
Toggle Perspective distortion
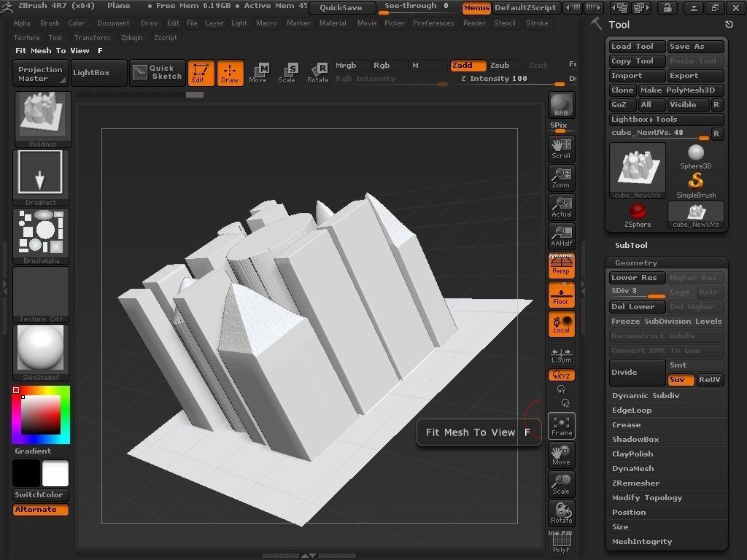tap(561, 265)
